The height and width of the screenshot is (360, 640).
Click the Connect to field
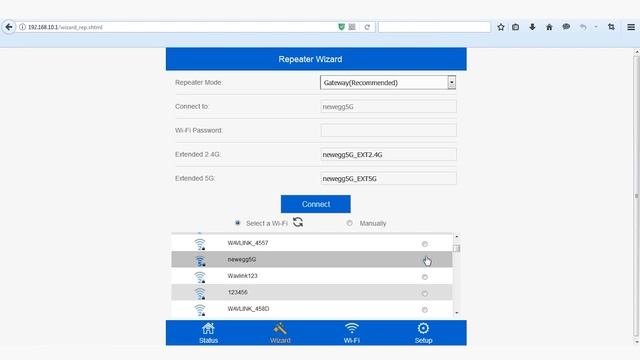coord(388,107)
